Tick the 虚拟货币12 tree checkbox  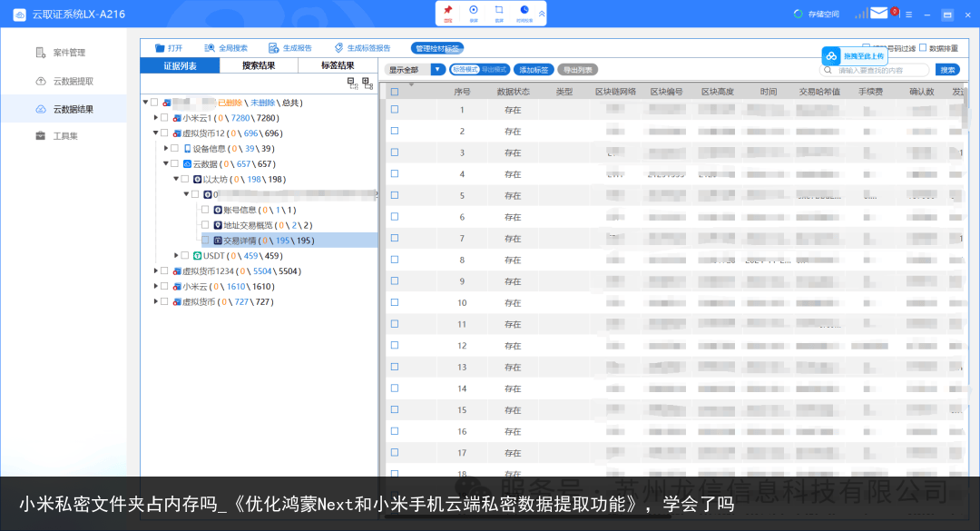point(164,133)
